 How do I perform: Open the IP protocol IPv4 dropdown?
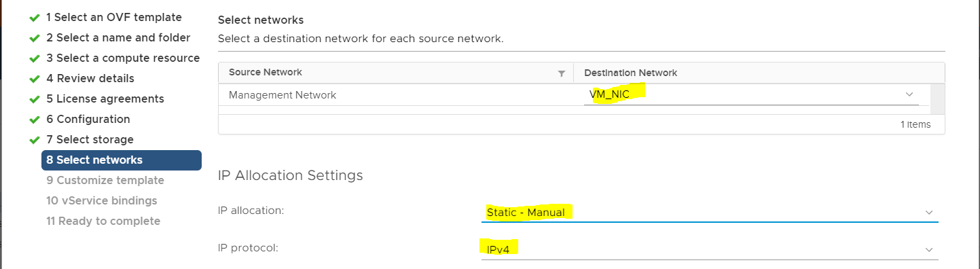point(710,249)
